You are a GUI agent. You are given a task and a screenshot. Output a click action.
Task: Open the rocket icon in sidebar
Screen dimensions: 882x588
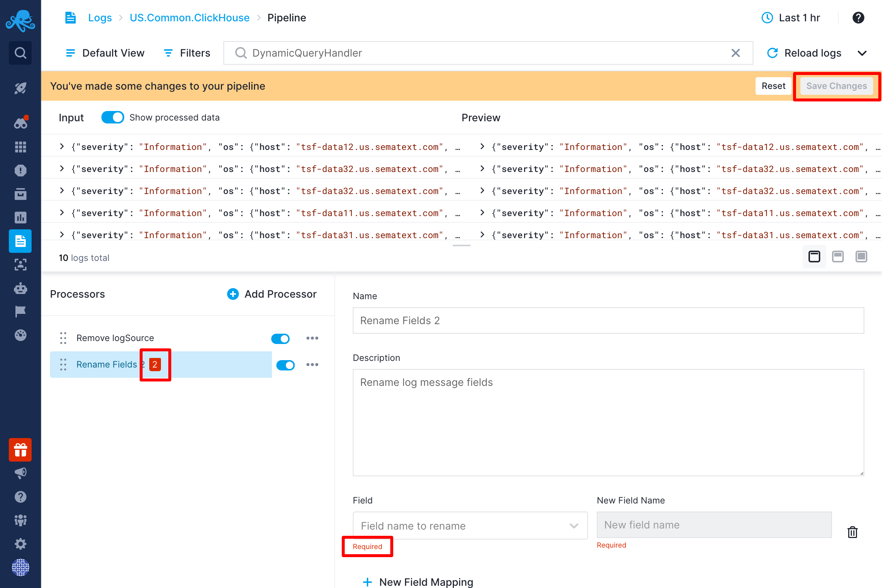click(20, 88)
